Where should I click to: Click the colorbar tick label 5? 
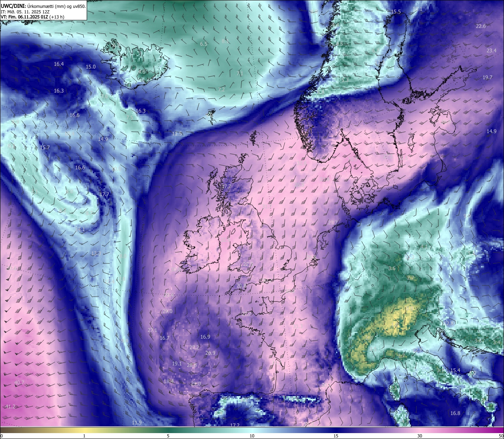(x=168, y=436)
